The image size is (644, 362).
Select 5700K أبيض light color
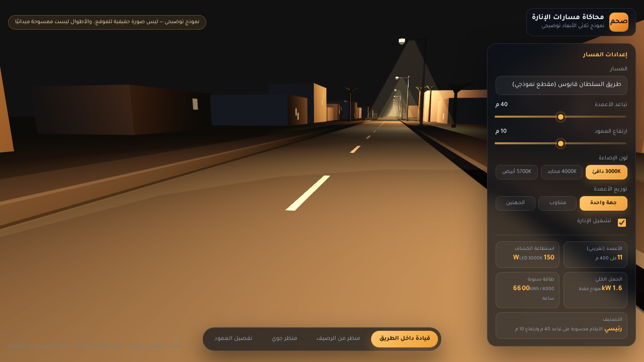point(517,172)
